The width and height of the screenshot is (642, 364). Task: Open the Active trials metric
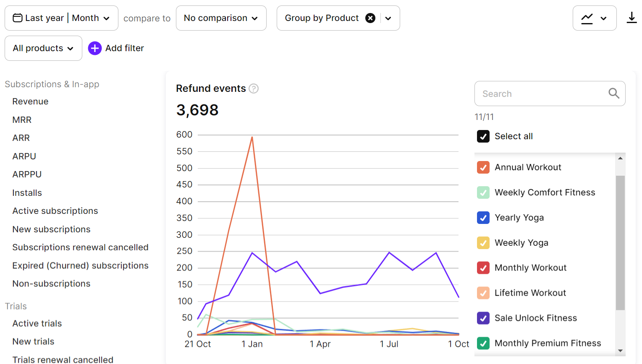37,323
